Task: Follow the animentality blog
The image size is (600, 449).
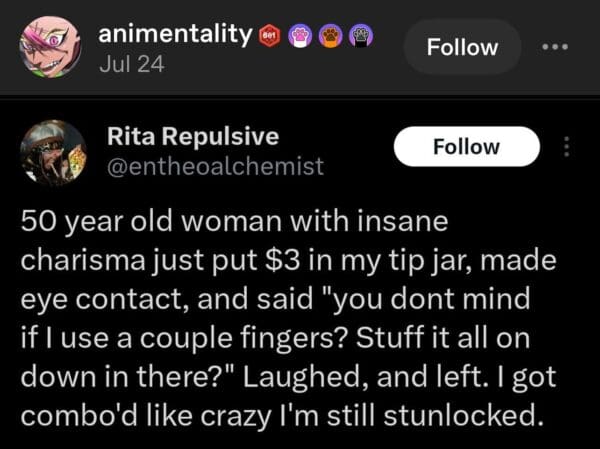Action: click(461, 47)
